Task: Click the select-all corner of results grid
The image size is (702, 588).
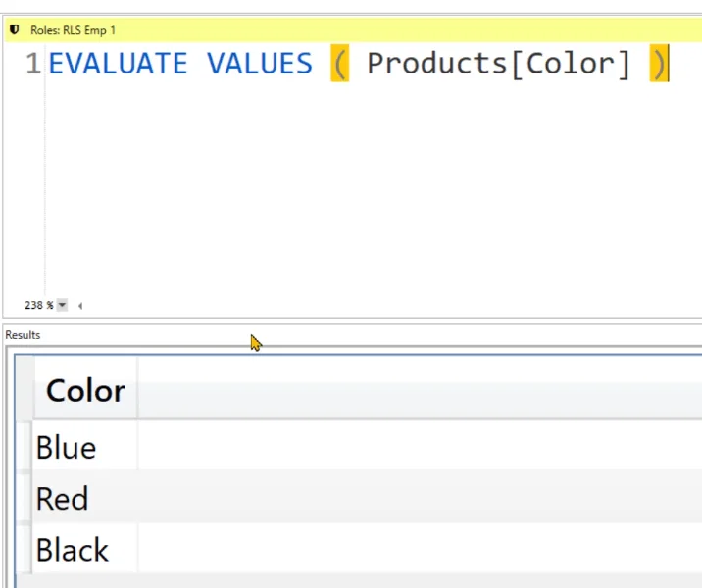Action: (25, 387)
